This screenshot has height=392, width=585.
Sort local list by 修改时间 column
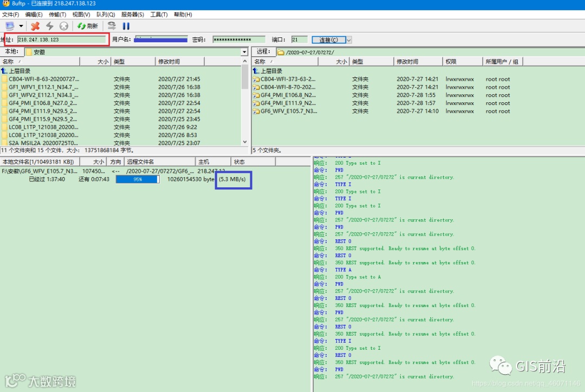pos(180,62)
